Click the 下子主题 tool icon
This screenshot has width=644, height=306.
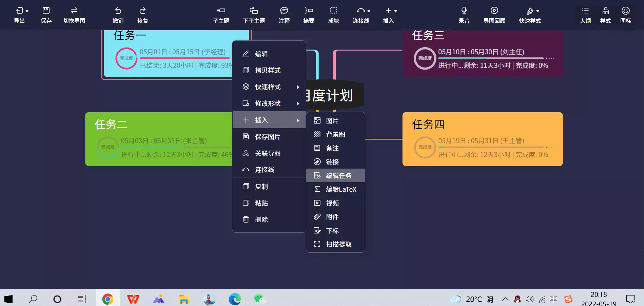(254, 15)
